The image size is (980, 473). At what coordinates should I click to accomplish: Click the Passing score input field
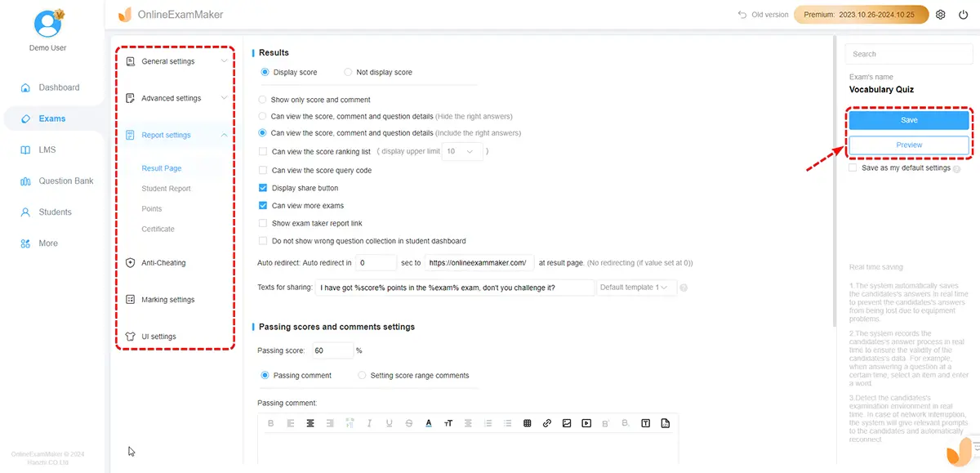coord(331,350)
